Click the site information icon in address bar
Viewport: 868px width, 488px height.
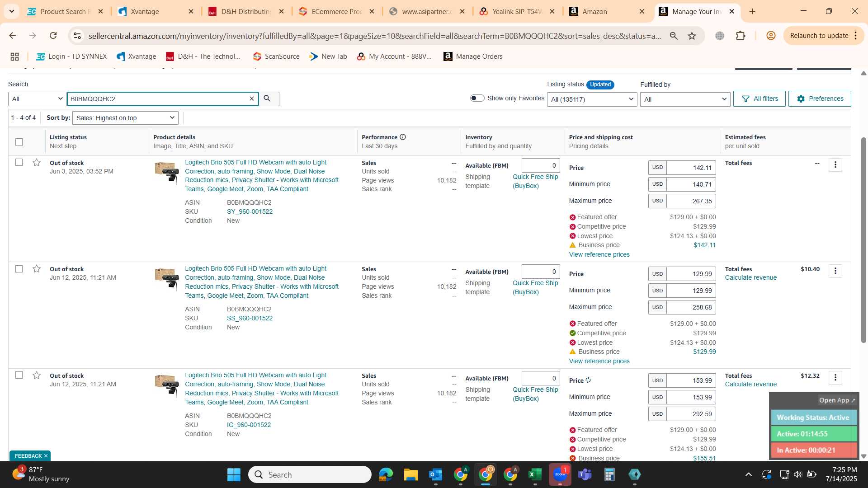point(77,36)
